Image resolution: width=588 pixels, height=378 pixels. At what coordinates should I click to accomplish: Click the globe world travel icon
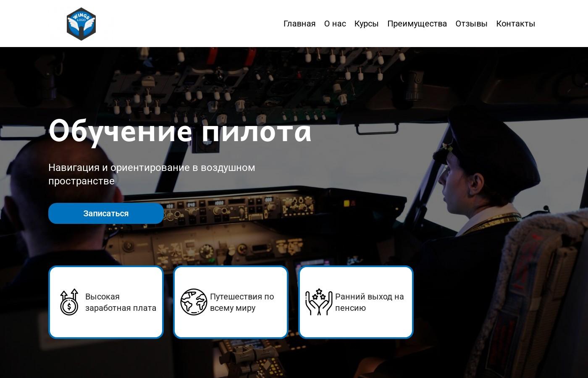pos(194,302)
